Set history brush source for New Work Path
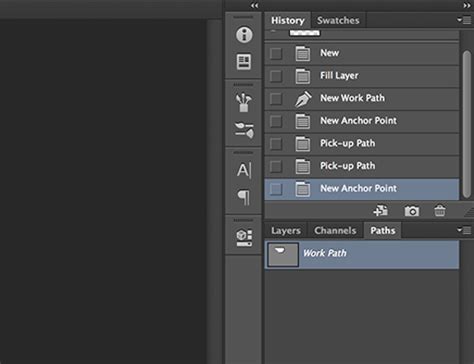The width and height of the screenshot is (474, 364). point(276,99)
